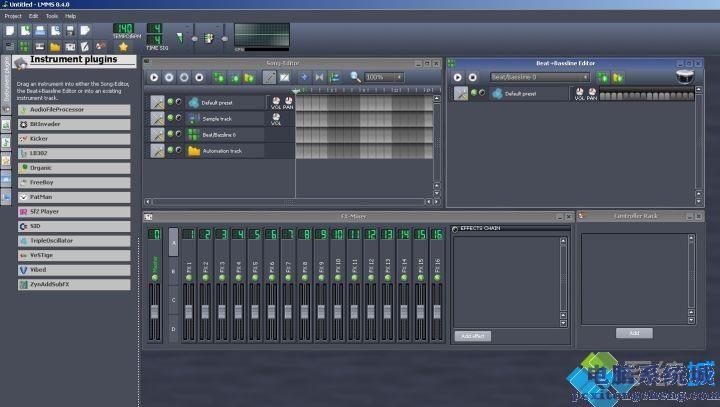This screenshot has width=720, height=407.
Task: Open existing project from main toolbar
Action: point(40,31)
